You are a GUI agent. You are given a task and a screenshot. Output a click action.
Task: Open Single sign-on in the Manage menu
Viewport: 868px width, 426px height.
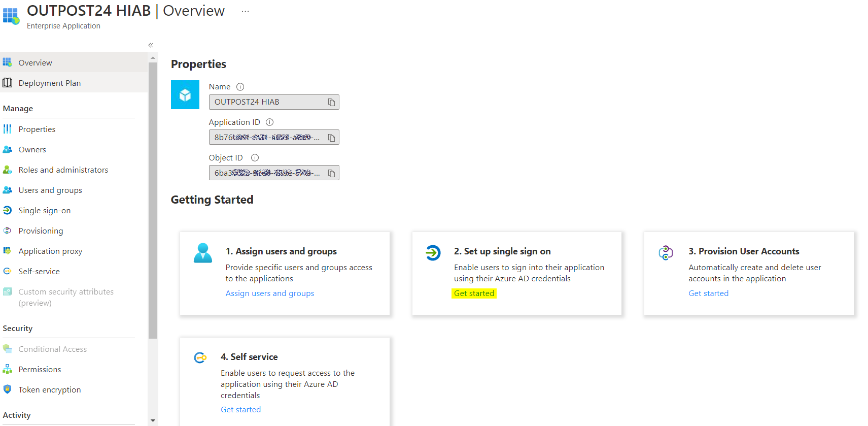(x=45, y=211)
